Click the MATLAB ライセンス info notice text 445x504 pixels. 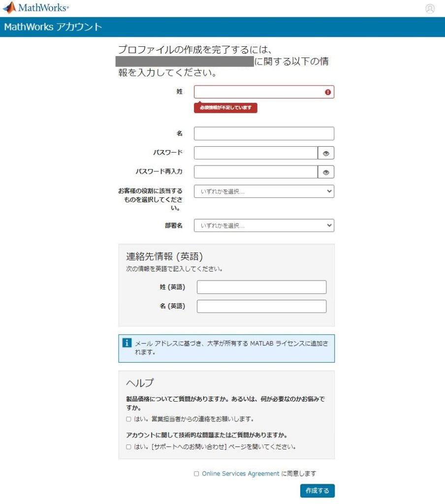(231, 348)
